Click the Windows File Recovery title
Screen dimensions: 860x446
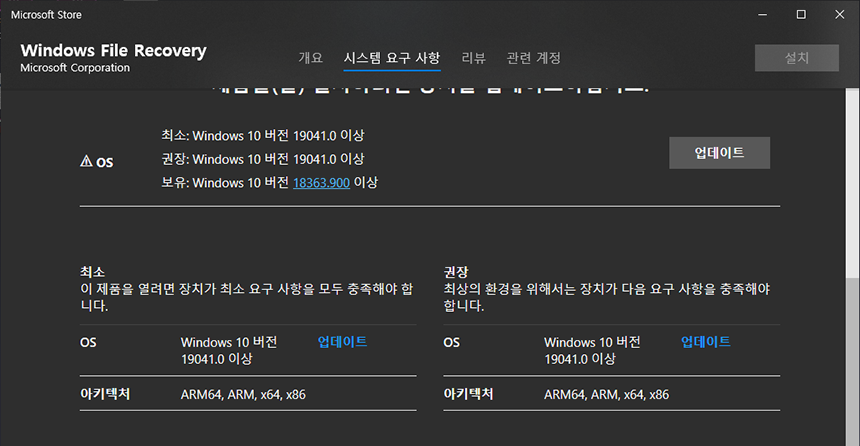[114, 50]
